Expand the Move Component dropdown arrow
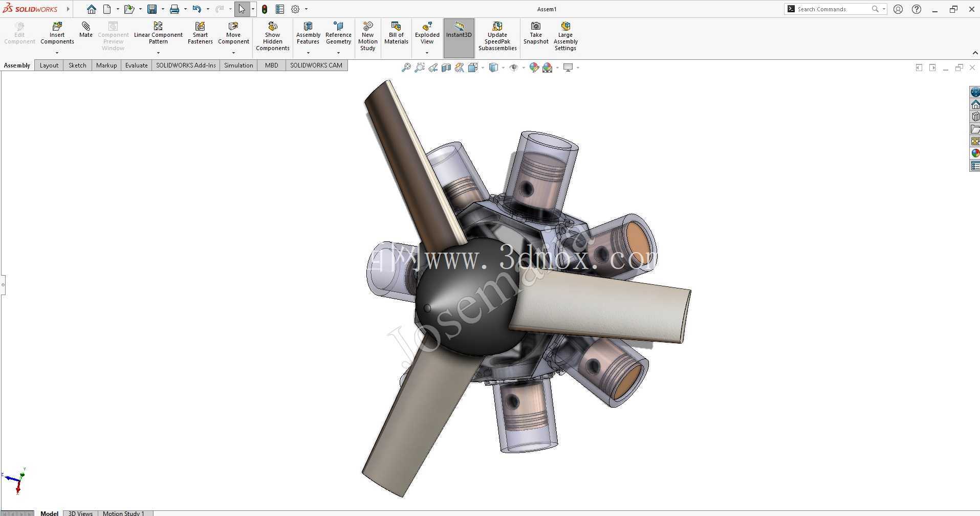This screenshot has width=980, height=516. (x=233, y=53)
